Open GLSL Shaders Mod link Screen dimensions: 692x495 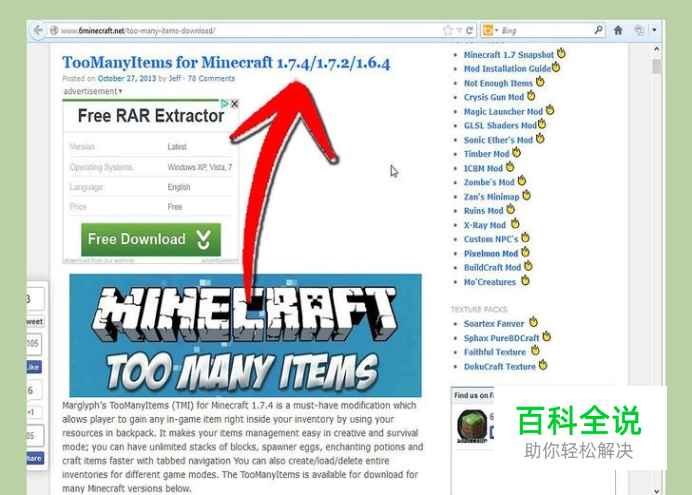[500, 125]
